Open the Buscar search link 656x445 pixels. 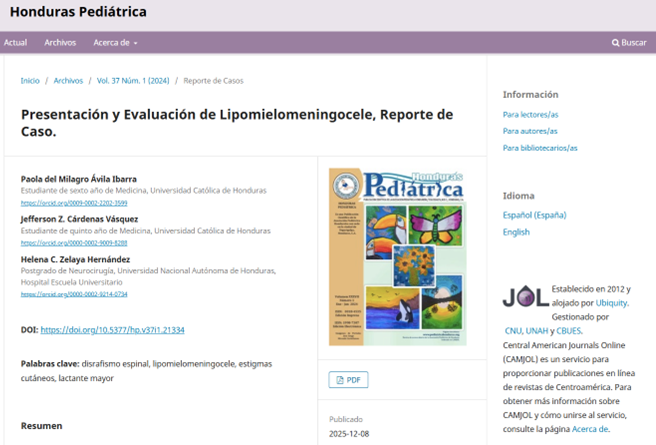(629, 43)
